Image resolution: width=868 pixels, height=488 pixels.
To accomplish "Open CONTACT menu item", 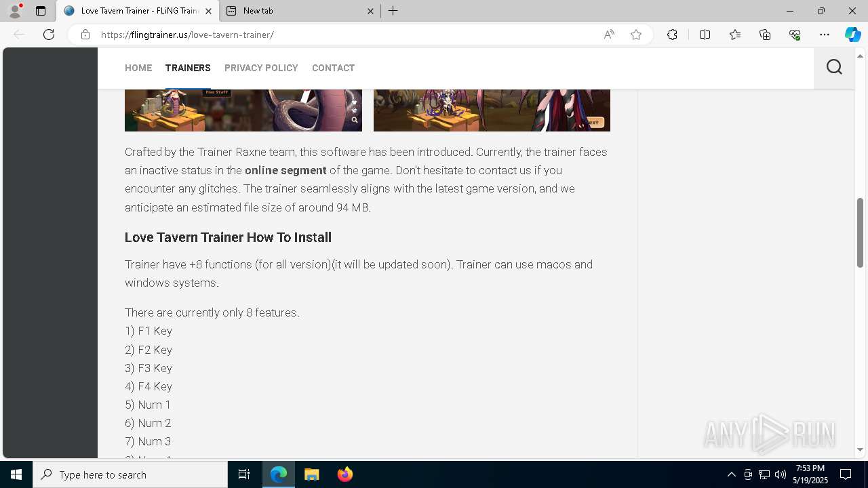I will (x=333, y=68).
